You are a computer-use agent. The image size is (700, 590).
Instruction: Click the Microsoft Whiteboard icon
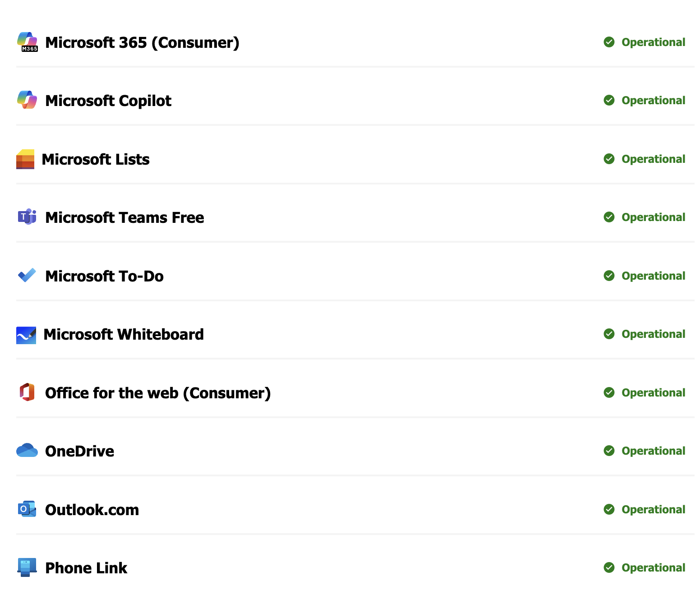(26, 335)
